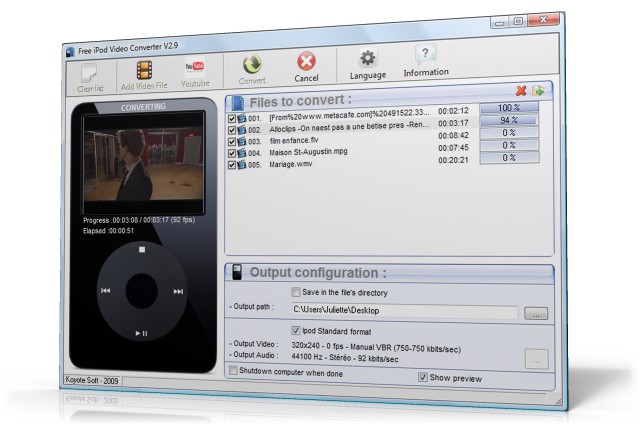
Task: Click next track on iPod wheel
Action: point(178,291)
